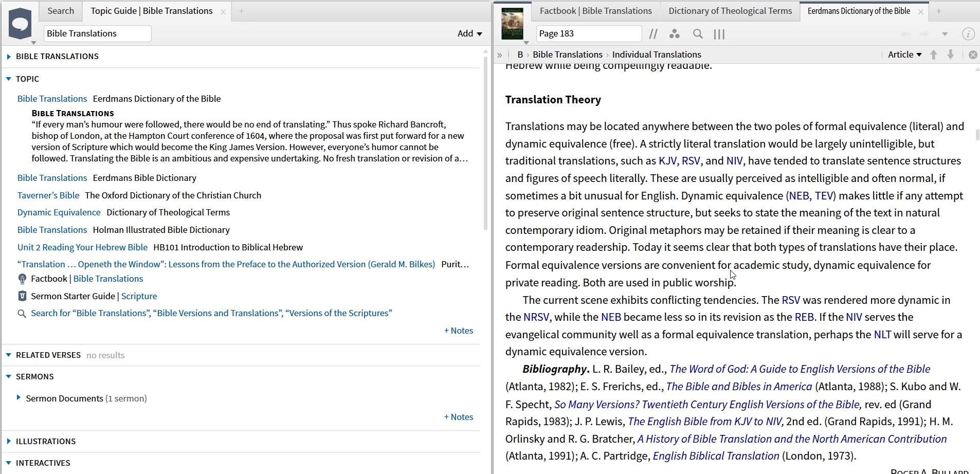The image size is (980, 474).
Task: Open the Dynamic Equivalence link
Action: click(59, 212)
